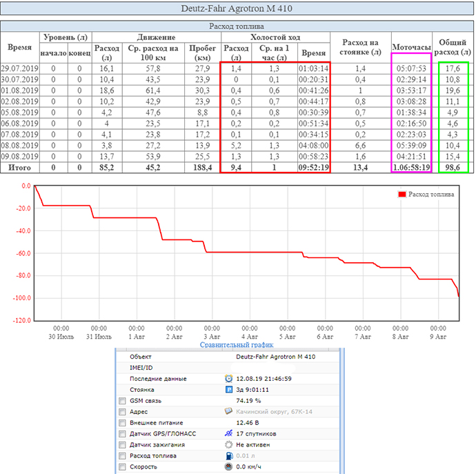Click the Общий расход (л) column header
Viewport: 476px width, 474px height.
tap(453, 47)
